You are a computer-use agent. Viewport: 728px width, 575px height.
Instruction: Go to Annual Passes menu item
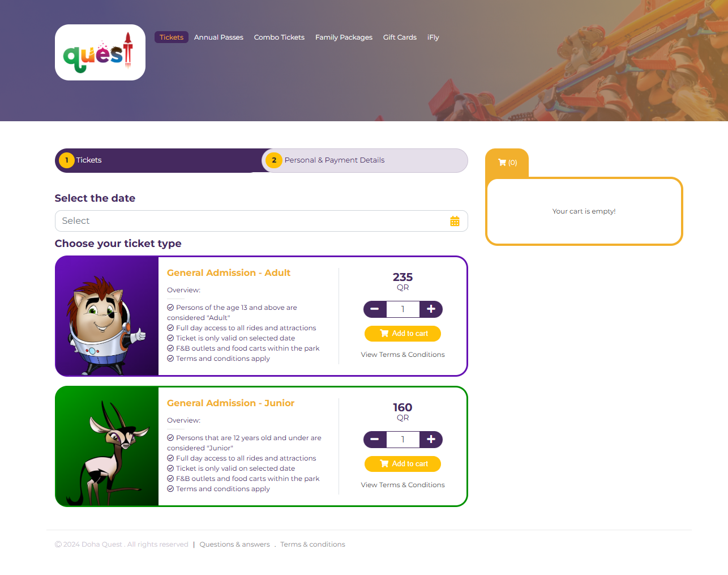tap(219, 37)
